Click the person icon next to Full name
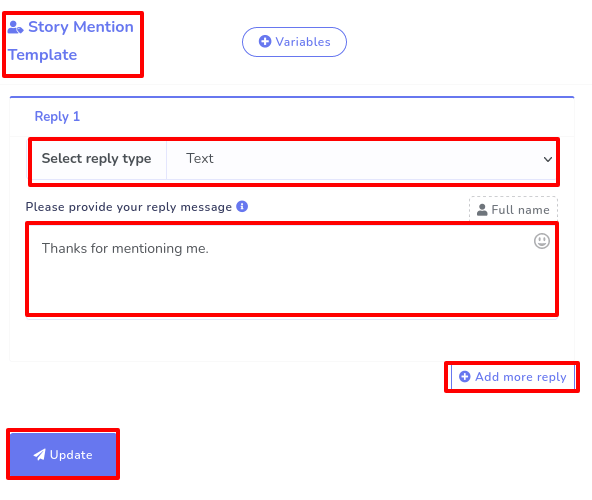The image size is (592, 500). point(482,210)
